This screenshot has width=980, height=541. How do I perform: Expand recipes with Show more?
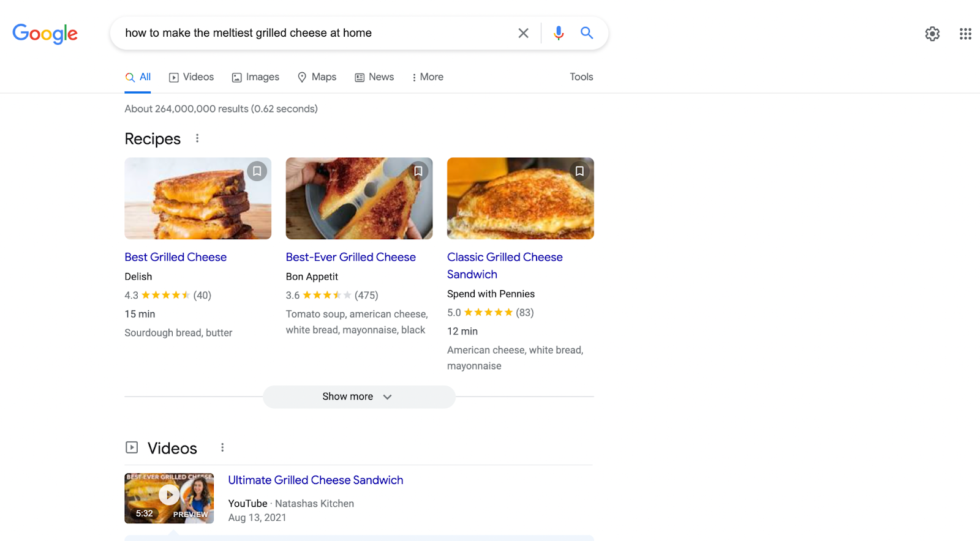(x=359, y=397)
